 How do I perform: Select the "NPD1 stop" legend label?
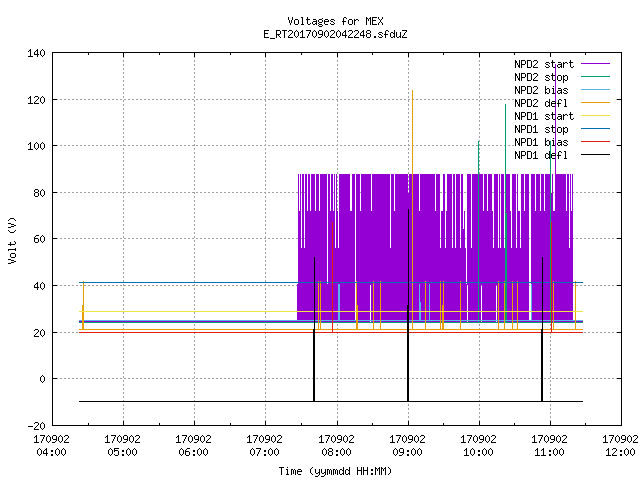click(541, 129)
